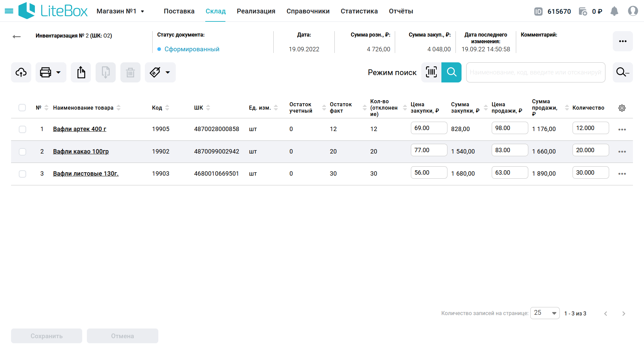Click the export document icon
The width and height of the screenshot is (644, 362).
point(81,72)
